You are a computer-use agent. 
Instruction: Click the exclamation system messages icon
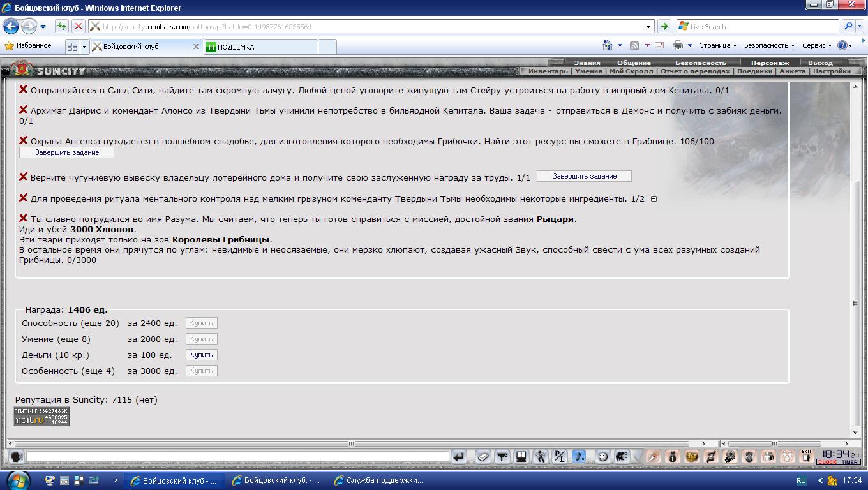click(521, 456)
